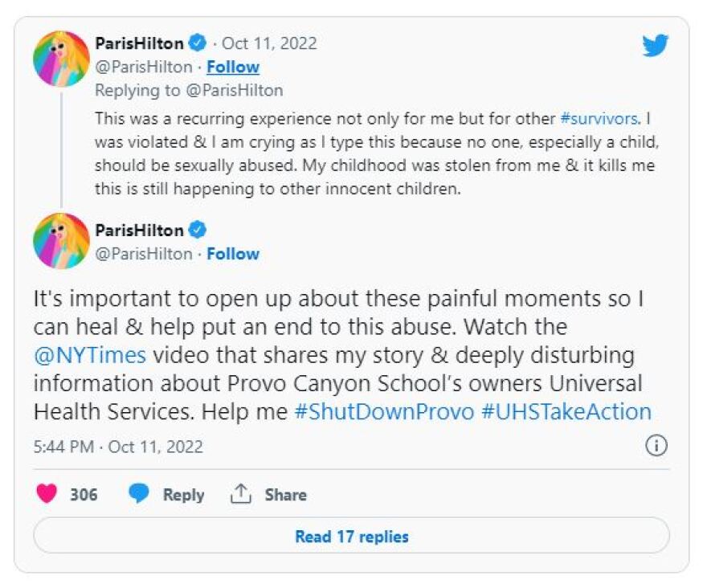Click the blue reply bubble icon
The height and width of the screenshot is (588, 707).
click(x=139, y=494)
